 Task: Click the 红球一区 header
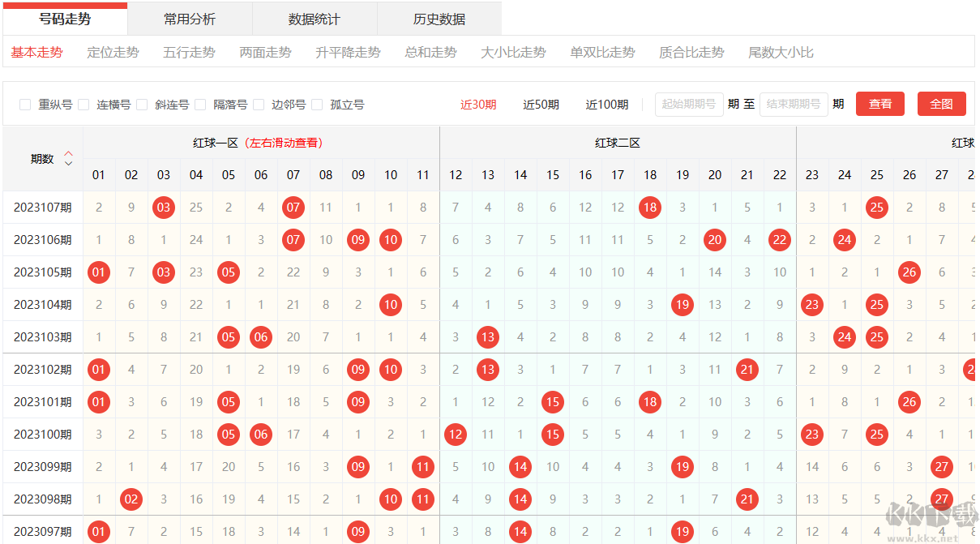[261, 143]
